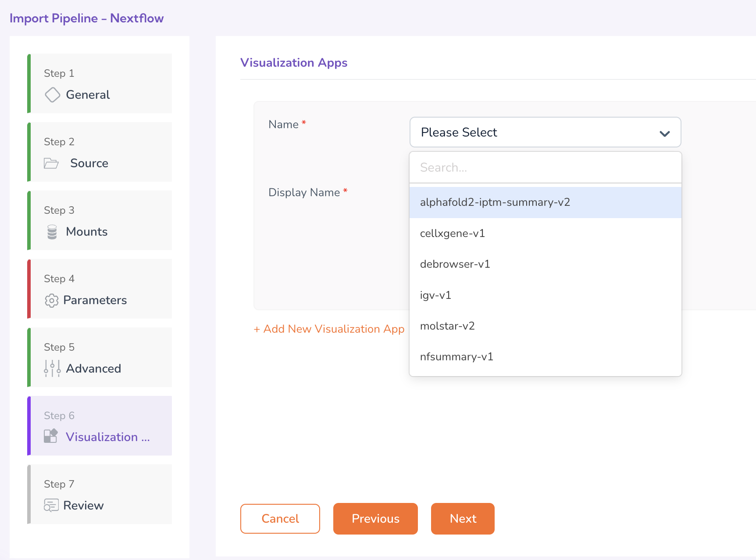Focus the dropdown Search field
This screenshot has width=756, height=560.
tap(545, 168)
